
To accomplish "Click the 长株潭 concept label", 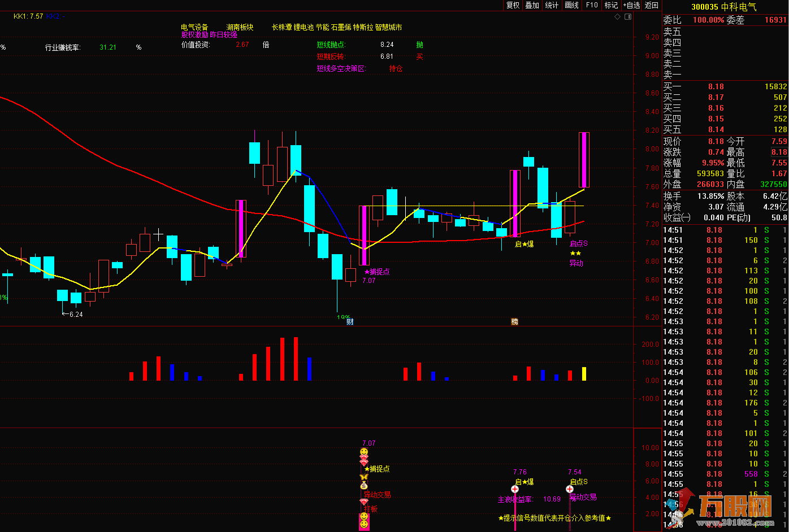I will [x=281, y=27].
